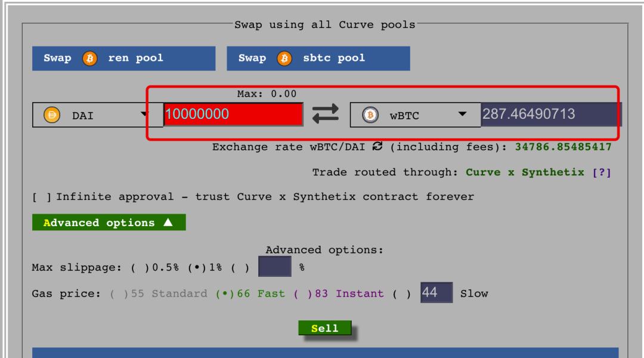644x358 pixels.
Task: Click the DAI coin icon
Action: click(x=52, y=115)
